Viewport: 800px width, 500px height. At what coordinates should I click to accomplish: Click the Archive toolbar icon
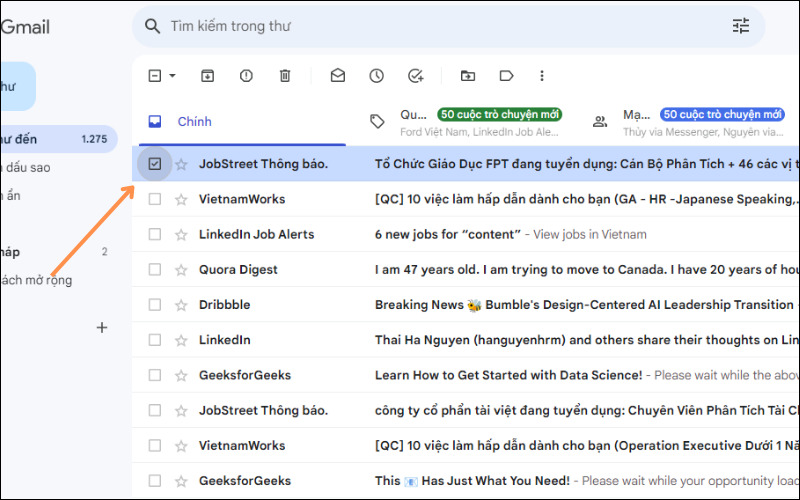(x=207, y=76)
